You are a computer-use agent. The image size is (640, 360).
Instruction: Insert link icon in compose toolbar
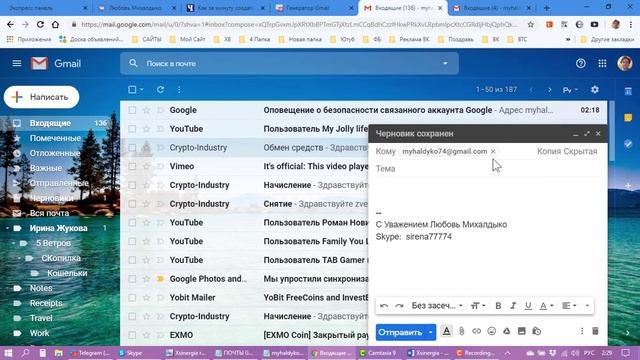[476, 331]
